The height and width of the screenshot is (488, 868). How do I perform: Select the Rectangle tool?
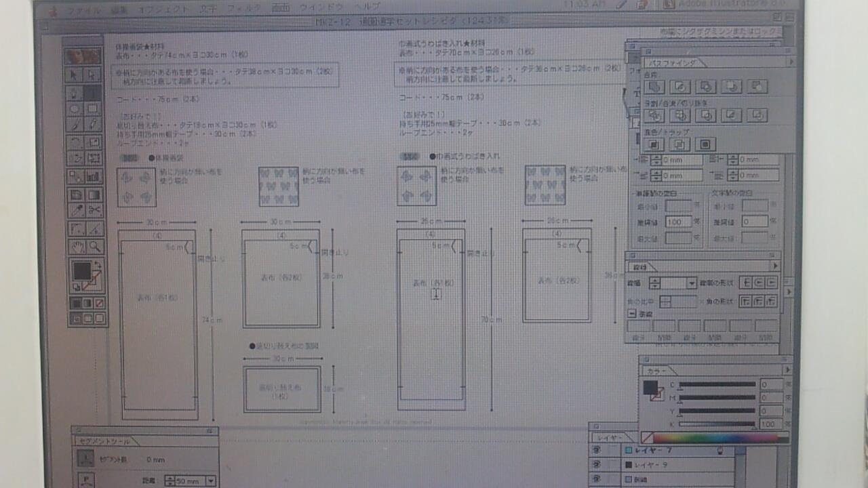point(93,108)
